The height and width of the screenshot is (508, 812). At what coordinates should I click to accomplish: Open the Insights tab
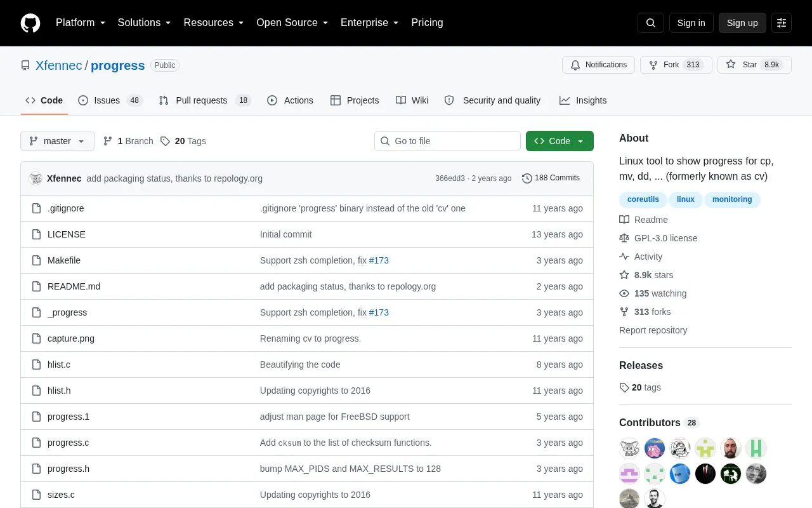tap(583, 100)
